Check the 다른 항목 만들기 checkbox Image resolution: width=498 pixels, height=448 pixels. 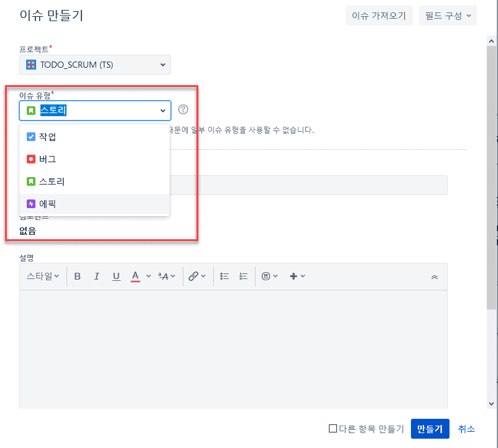tap(333, 428)
